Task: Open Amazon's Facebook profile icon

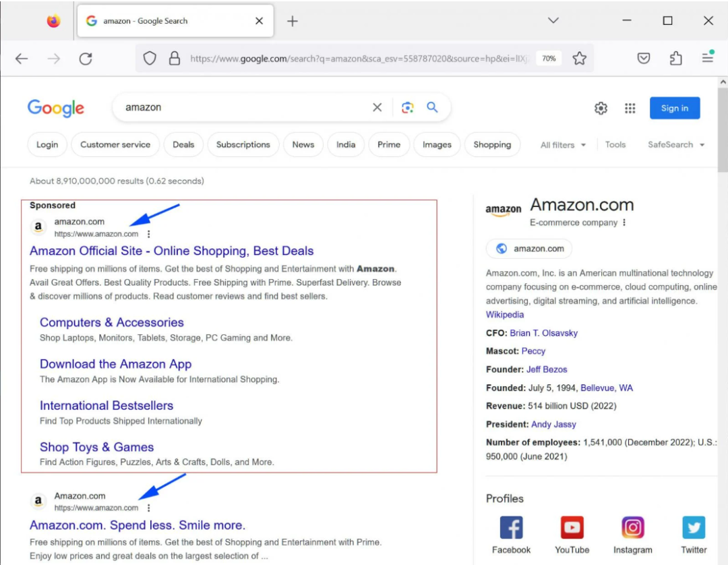Action: click(x=511, y=527)
